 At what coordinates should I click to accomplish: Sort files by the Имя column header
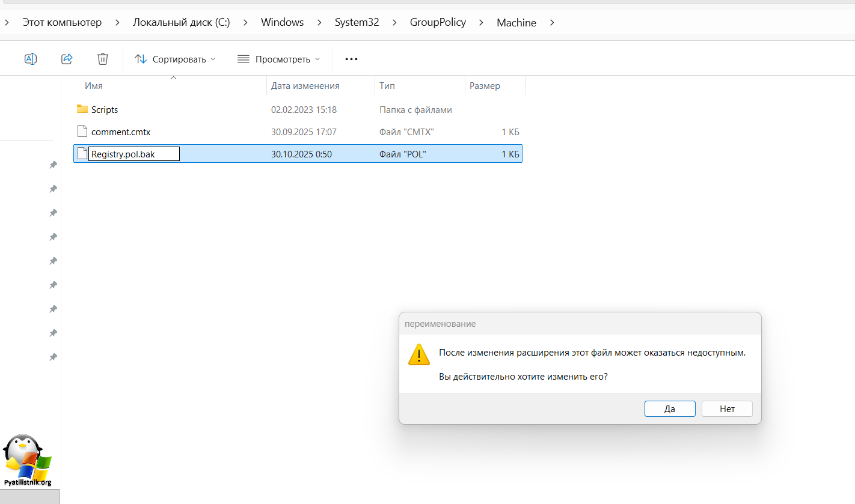(94, 86)
